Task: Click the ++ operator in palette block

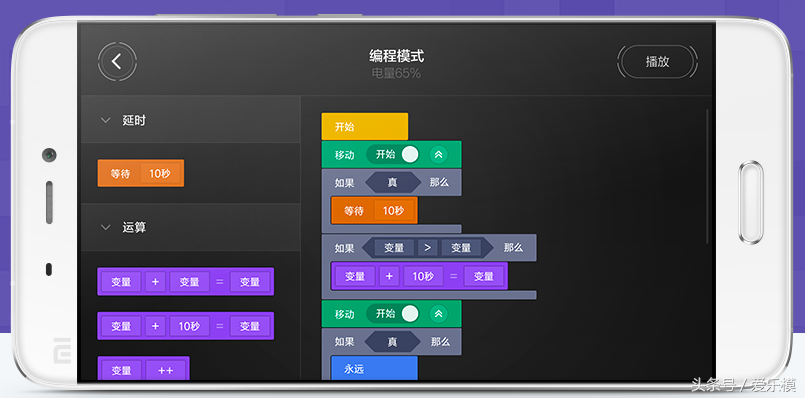Action: pyautogui.click(x=165, y=370)
